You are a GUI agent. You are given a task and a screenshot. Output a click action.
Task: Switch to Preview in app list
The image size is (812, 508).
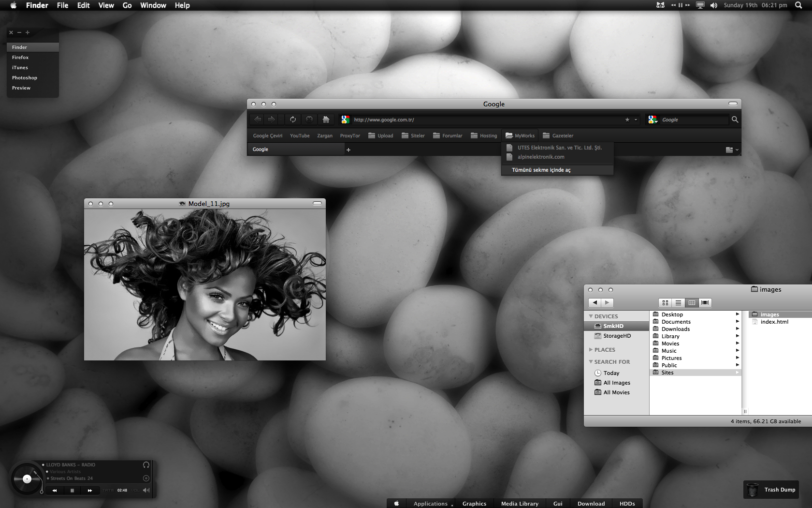click(x=33, y=88)
